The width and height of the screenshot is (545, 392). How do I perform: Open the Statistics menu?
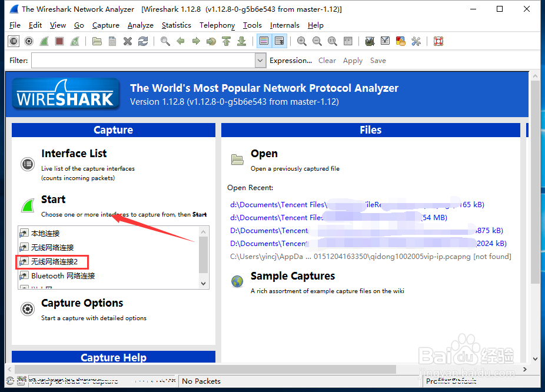pyautogui.click(x=176, y=25)
